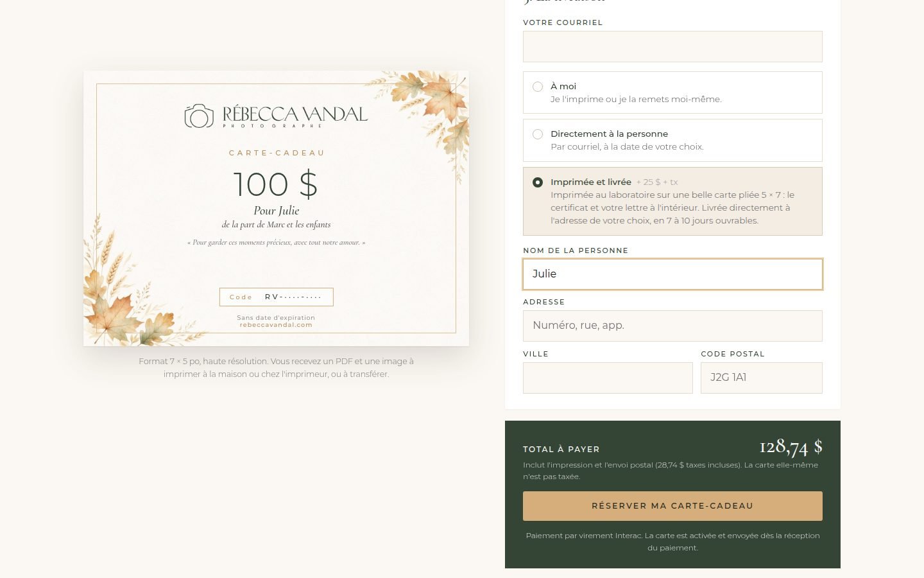This screenshot has width=924, height=578.
Task: Click the "Pour Julie" text on card
Action: coord(276,211)
